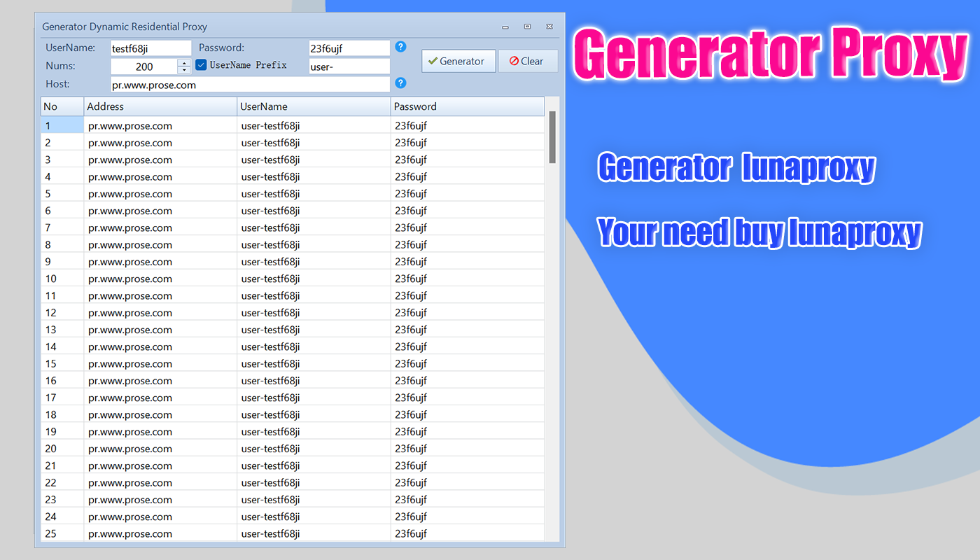This screenshot has width=980, height=560.
Task: Close the Generator Dynamic Residential Proxy window
Action: point(549,27)
